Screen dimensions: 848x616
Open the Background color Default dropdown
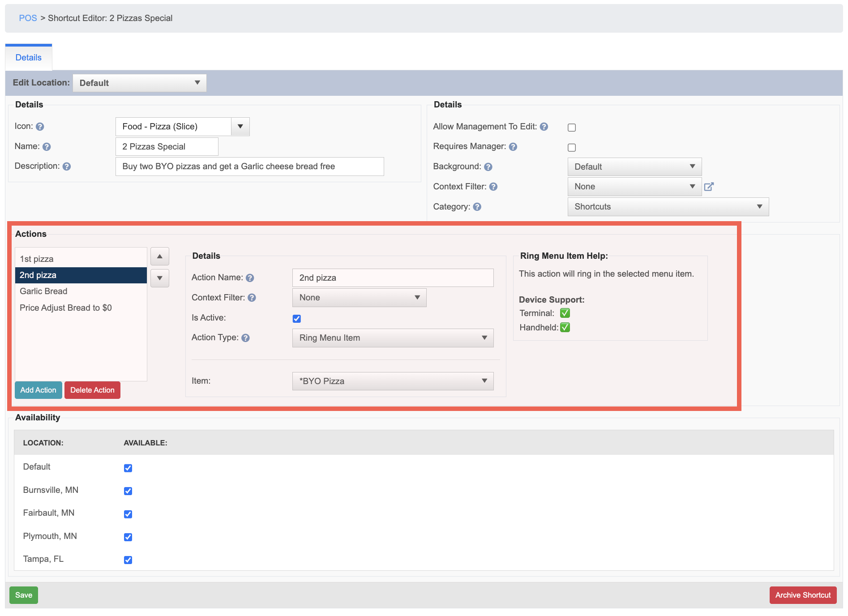(x=635, y=167)
